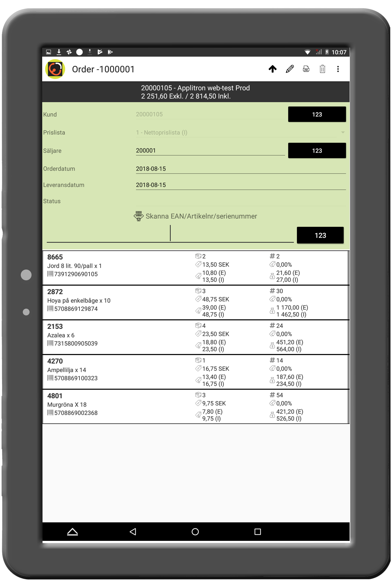Tap the trash delete icon
The height and width of the screenshot is (588, 392).
tap(322, 69)
